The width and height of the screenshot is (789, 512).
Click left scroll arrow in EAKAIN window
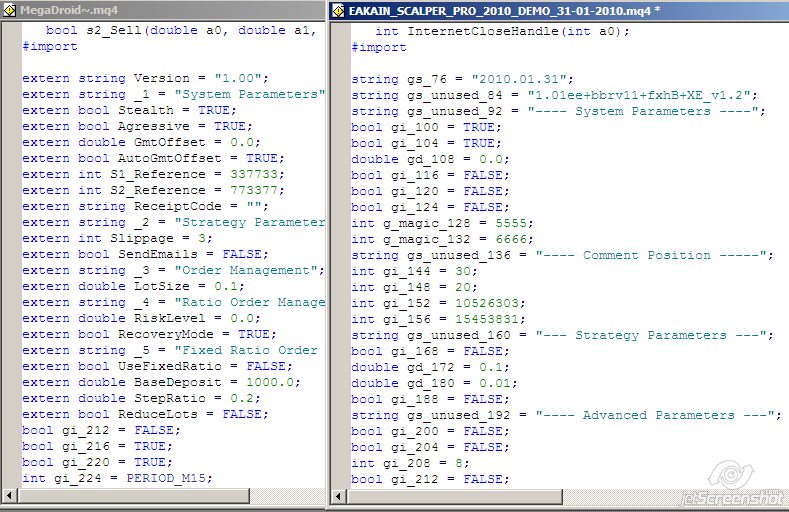[x=339, y=496]
